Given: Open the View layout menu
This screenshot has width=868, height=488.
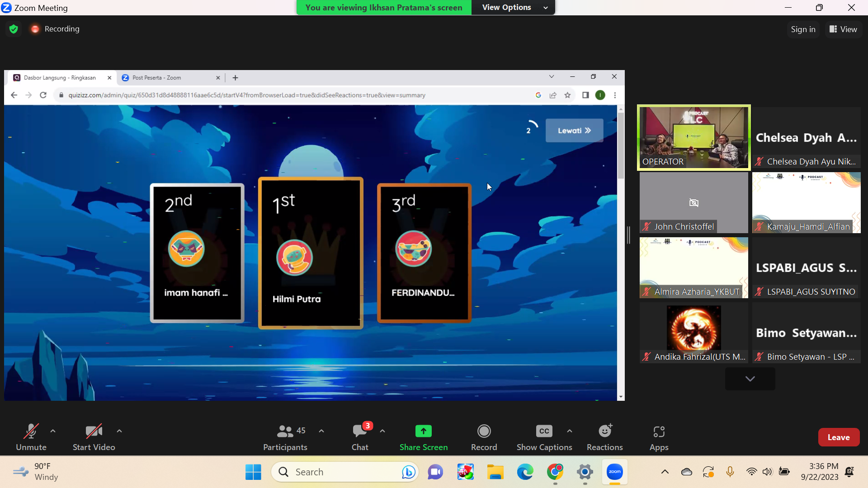Looking at the screenshot, I should click(843, 29).
